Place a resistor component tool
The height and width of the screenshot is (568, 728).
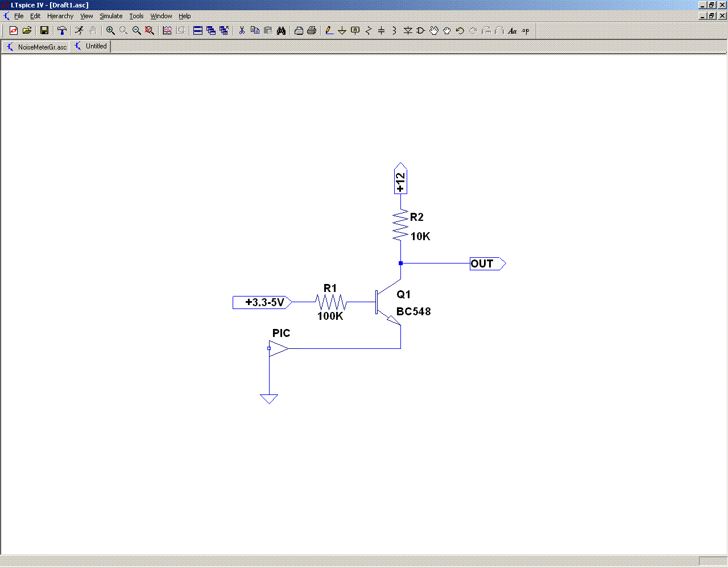[x=368, y=31]
